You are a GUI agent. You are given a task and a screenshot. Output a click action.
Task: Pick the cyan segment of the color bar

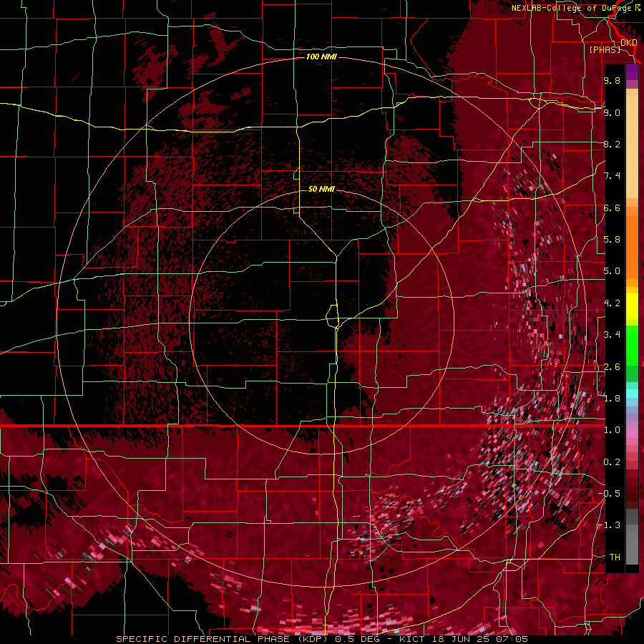[632, 394]
